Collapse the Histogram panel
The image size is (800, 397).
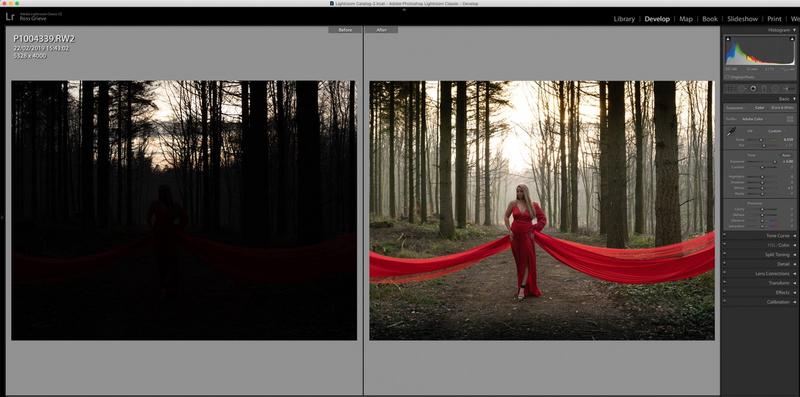coord(794,30)
